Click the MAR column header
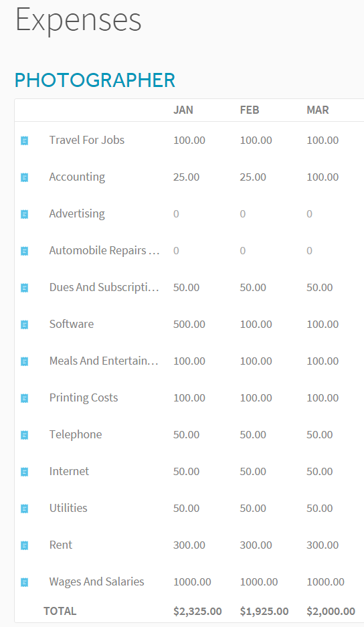364x627 pixels. (318, 110)
